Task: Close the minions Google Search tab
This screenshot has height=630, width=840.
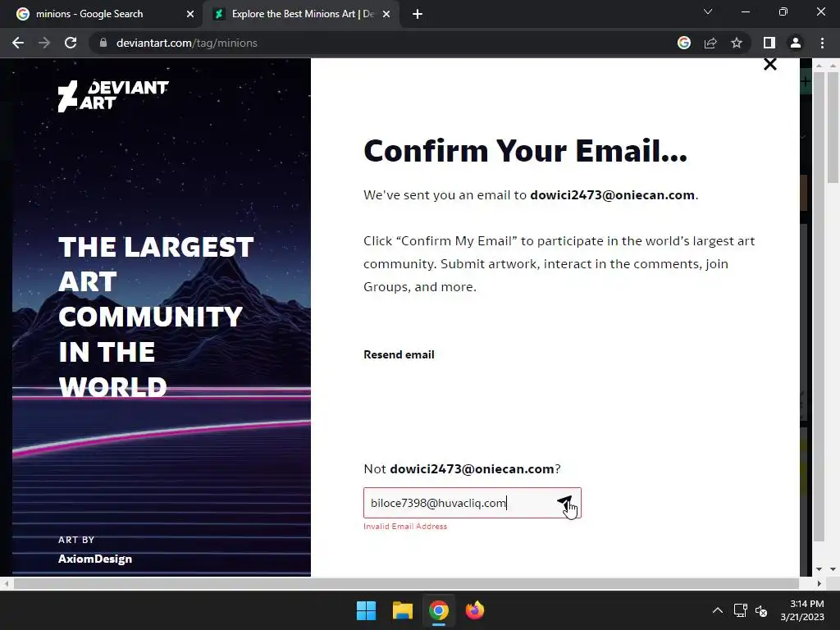Action: pos(190,15)
